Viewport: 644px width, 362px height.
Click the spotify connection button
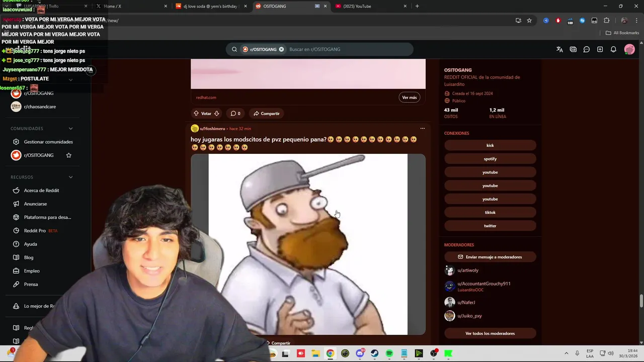coord(490,159)
